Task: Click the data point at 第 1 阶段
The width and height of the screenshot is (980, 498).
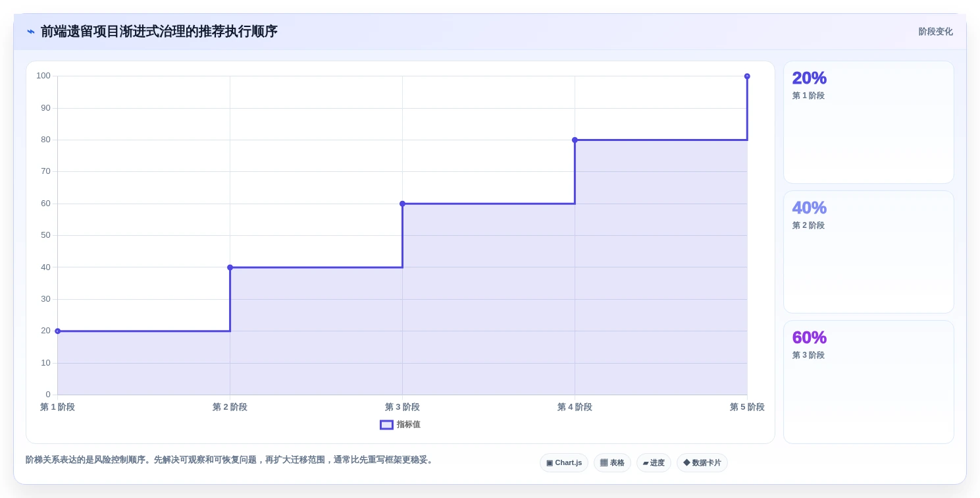Action: (57, 331)
